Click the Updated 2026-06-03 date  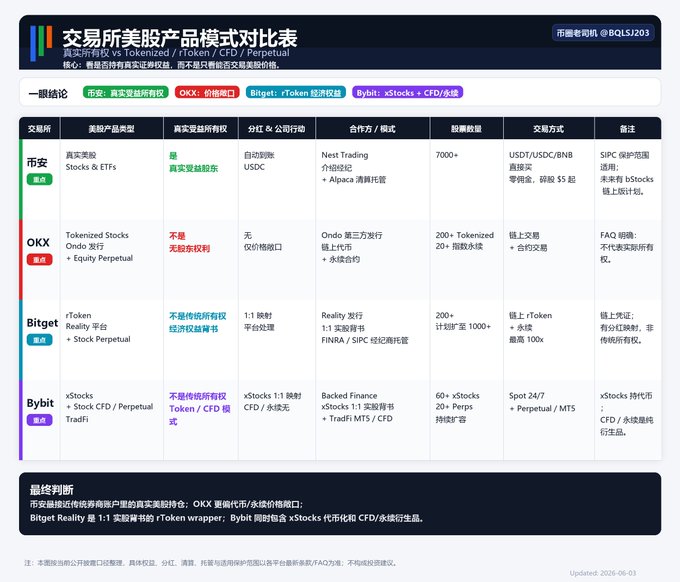click(x=603, y=573)
